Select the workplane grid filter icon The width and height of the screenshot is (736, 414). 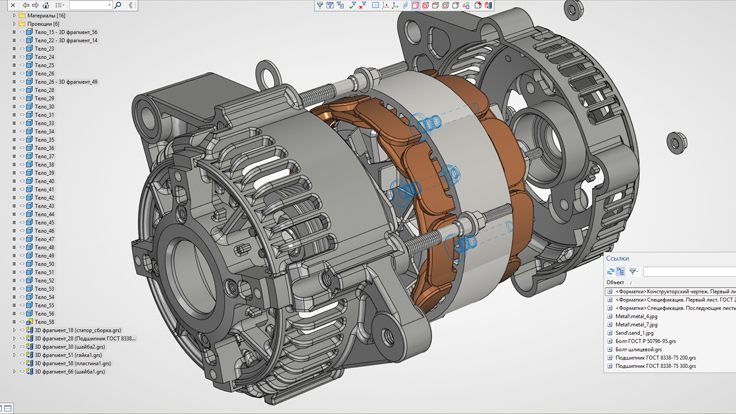coord(376,5)
